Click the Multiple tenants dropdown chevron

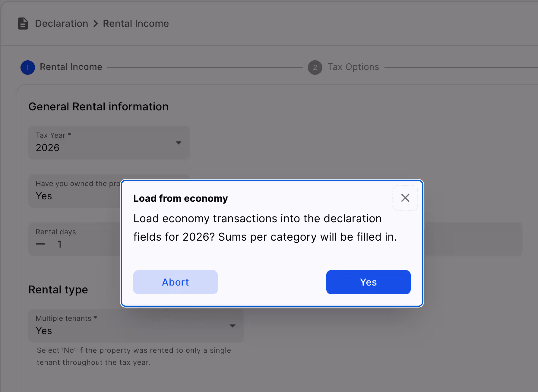(x=232, y=326)
